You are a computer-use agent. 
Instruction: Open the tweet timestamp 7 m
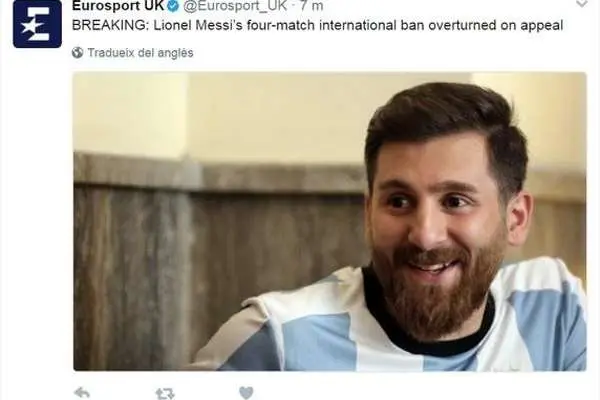point(311,6)
